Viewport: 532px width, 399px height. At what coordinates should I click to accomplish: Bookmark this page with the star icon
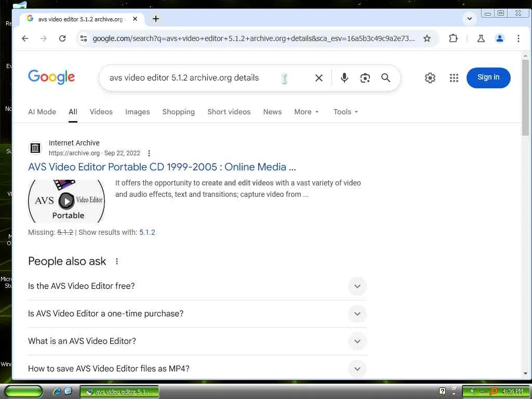pyautogui.click(x=427, y=38)
